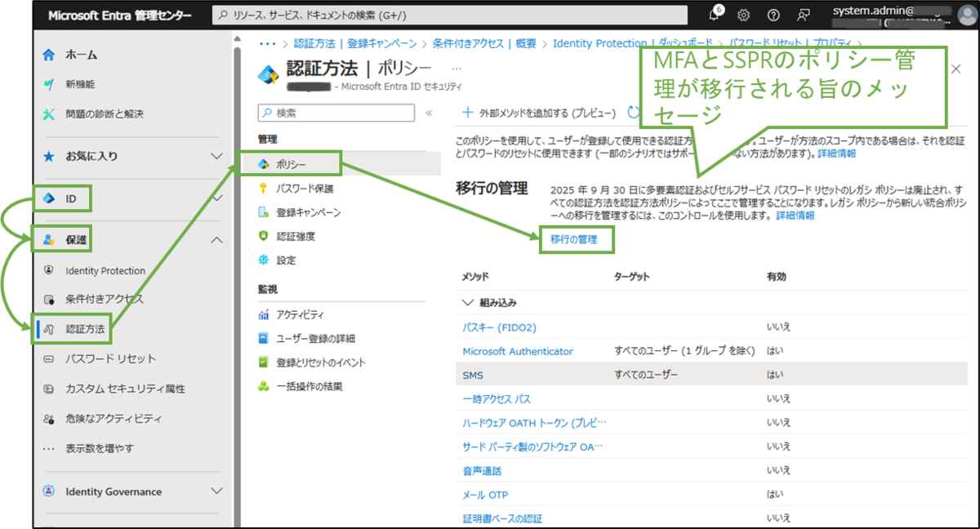Open ハードウェア OATH トークン method
Screen dimensions: 980x529
535,423
